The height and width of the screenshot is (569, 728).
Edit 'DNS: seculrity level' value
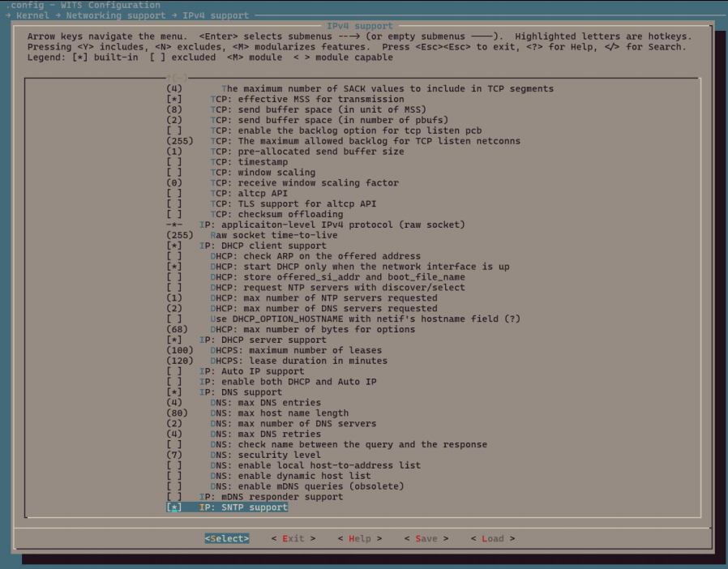click(244, 455)
